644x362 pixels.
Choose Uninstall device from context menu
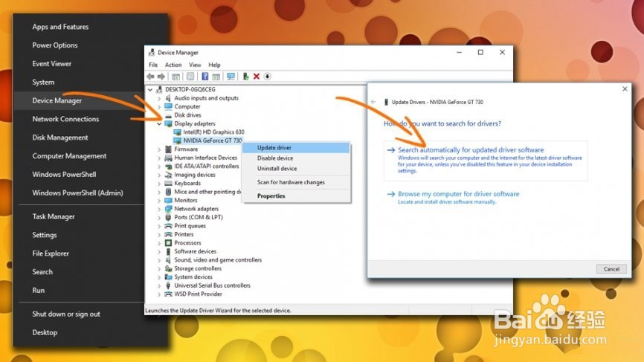[x=296, y=169]
